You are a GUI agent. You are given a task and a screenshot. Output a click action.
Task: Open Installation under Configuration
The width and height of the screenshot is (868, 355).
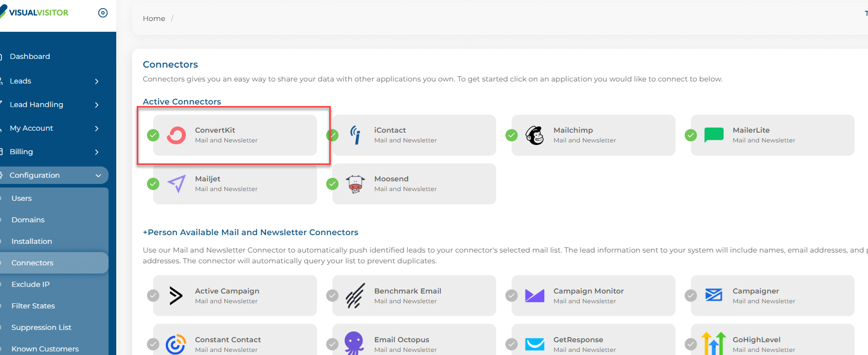coord(32,241)
